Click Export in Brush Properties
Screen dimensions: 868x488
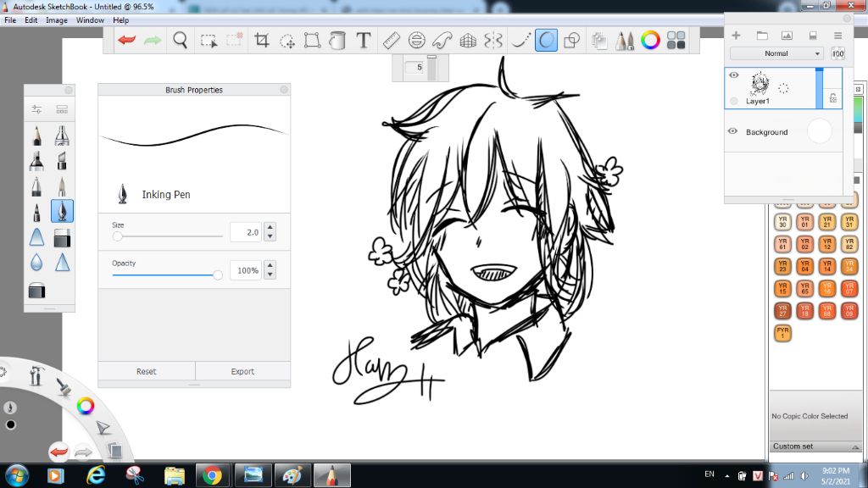242,371
